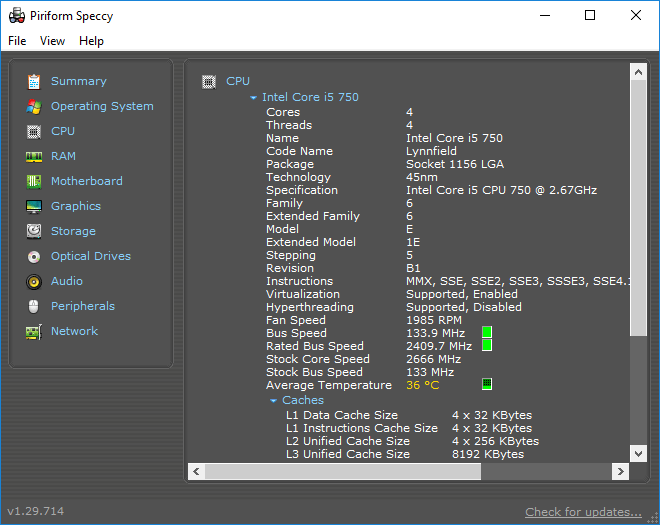Click the Specification row value
660x525 pixels.
tap(501, 190)
